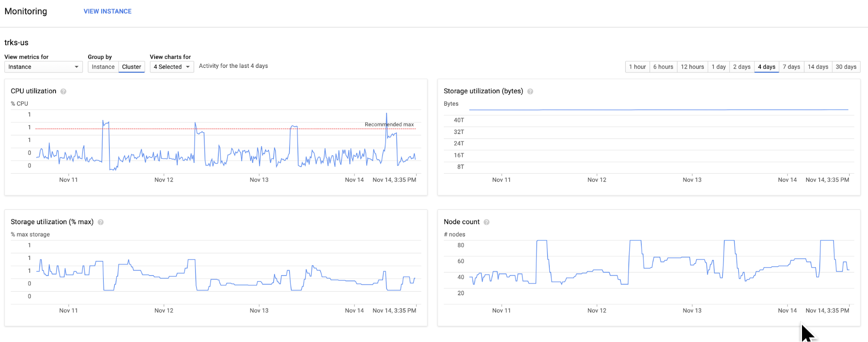The height and width of the screenshot is (342, 868).
Task: Open the View metrics for Instance dropdown
Action: click(43, 67)
